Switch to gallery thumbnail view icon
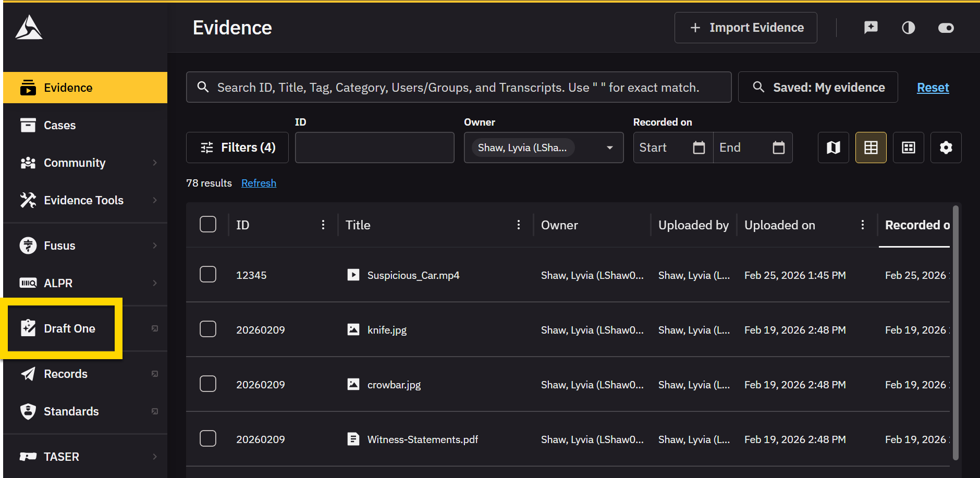 908,148
